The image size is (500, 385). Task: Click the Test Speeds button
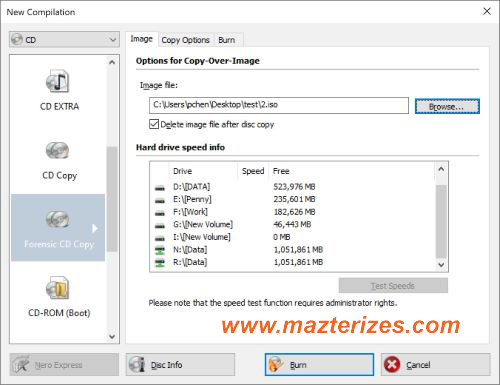pos(393,286)
